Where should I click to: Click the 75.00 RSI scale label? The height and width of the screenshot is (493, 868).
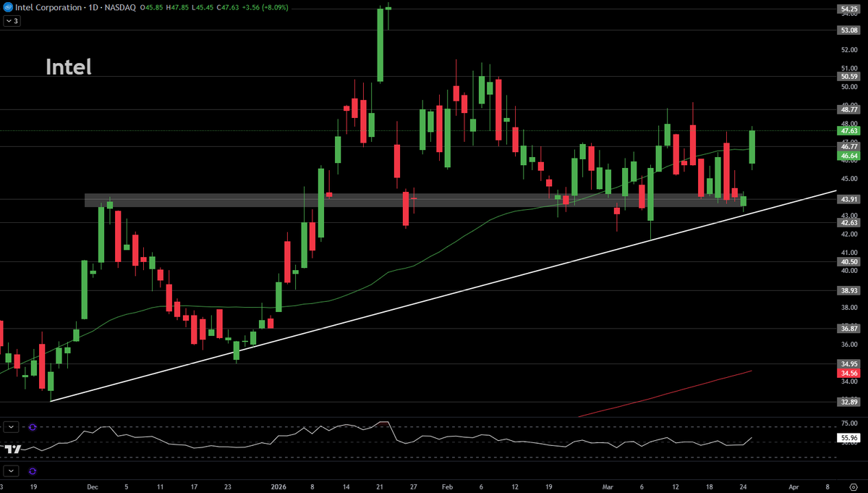pos(848,424)
